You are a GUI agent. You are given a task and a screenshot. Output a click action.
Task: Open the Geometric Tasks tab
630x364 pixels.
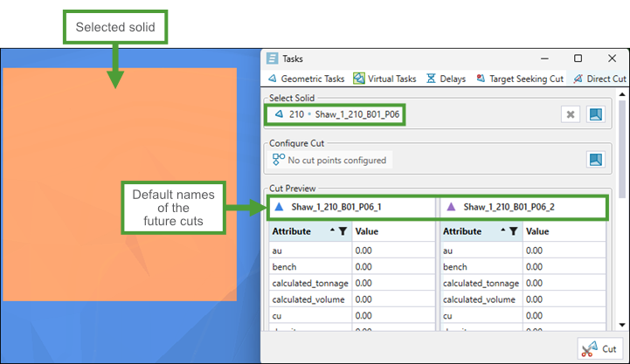tap(306, 79)
